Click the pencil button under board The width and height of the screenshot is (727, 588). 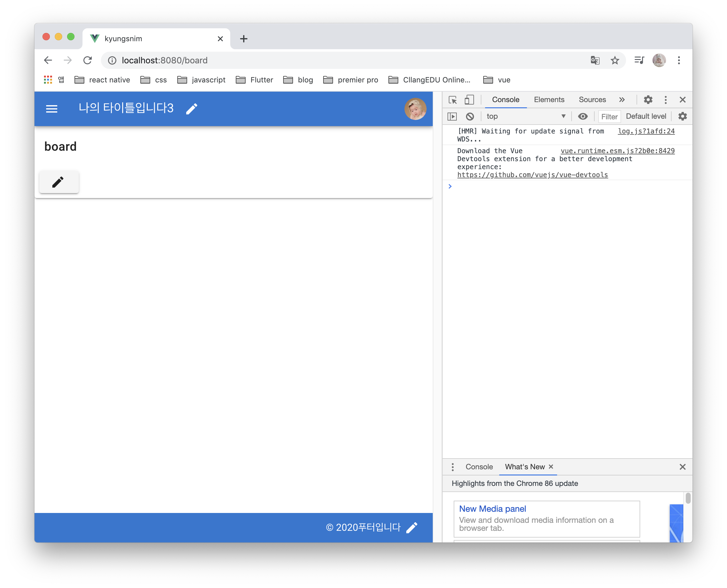pos(59,182)
